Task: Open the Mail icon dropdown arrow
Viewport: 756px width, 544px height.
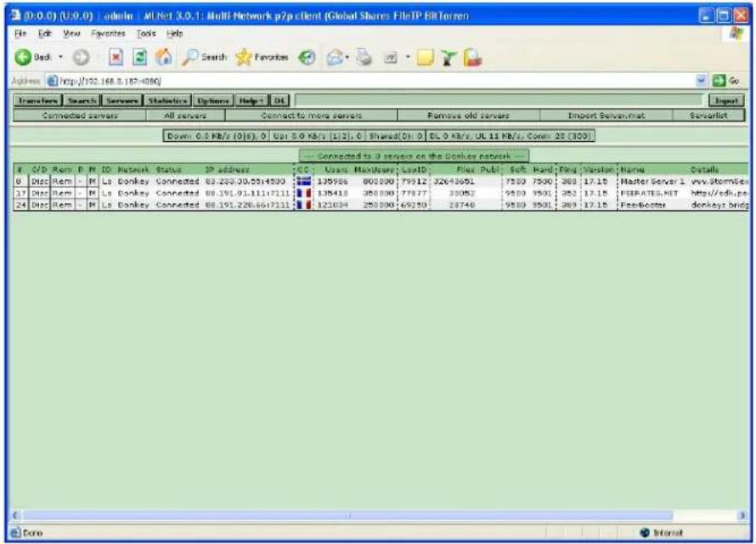Action: tap(347, 58)
